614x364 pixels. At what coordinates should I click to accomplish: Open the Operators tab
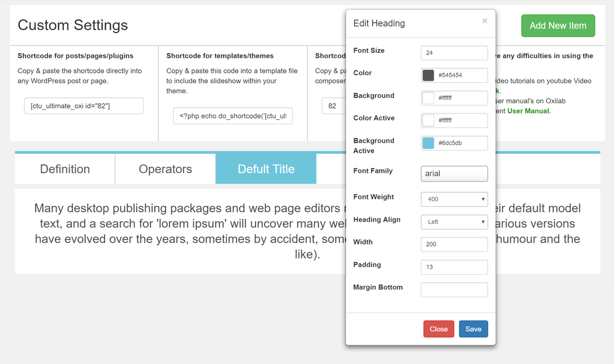tap(165, 169)
